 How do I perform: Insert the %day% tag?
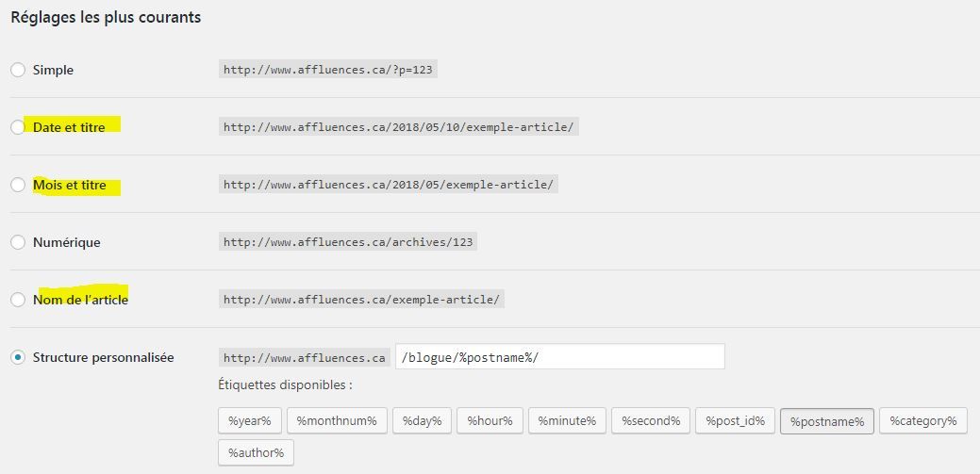(422, 421)
